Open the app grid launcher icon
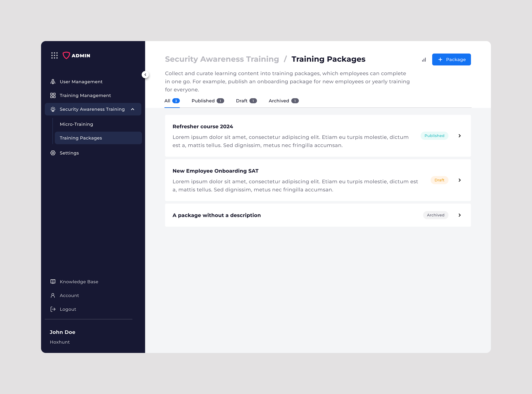The height and width of the screenshot is (394, 532). (x=55, y=55)
